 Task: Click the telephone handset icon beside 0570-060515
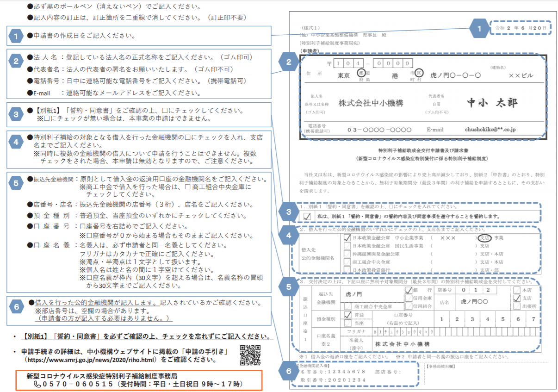pyautogui.click(x=37, y=384)
